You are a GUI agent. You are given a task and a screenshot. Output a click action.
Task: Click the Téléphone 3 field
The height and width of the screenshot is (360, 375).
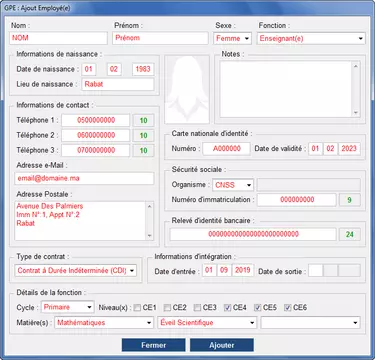click(x=96, y=150)
